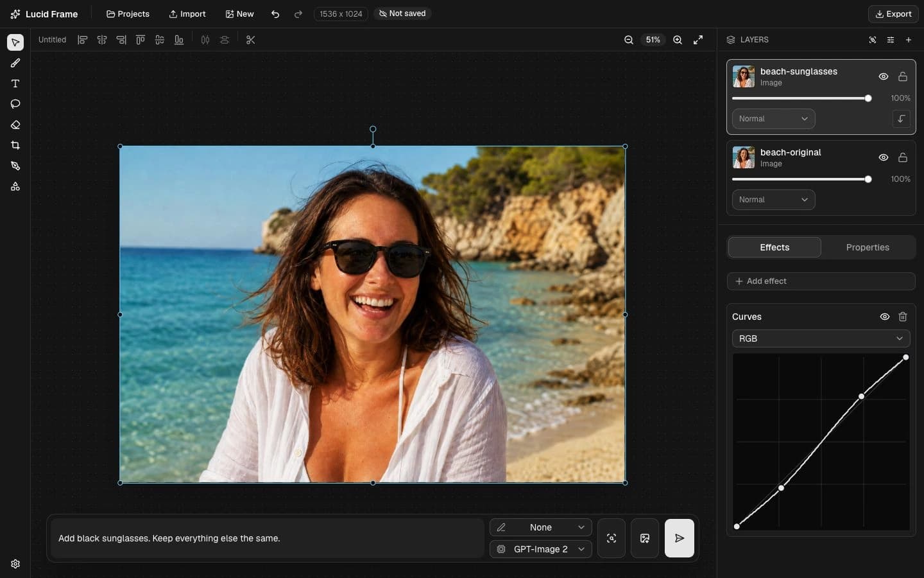924x578 pixels.
Task: Select the Eraser tool
Action: [15, 125]
